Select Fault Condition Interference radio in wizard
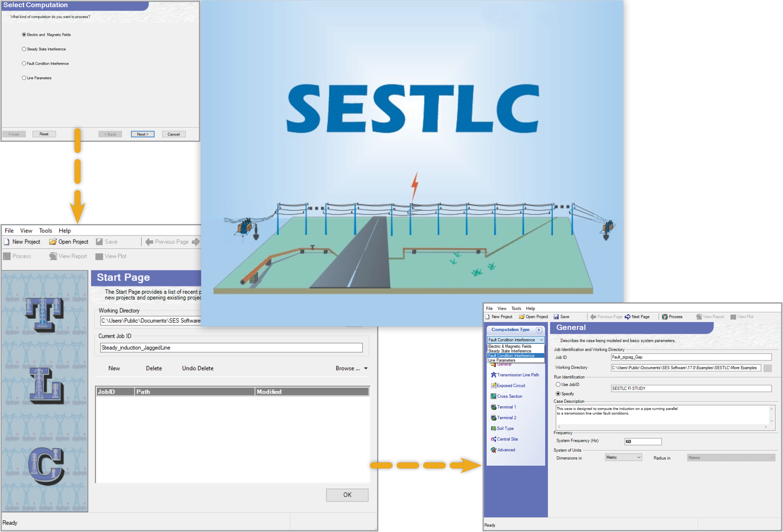The image size is (783, 532). (x=24, y=63)
